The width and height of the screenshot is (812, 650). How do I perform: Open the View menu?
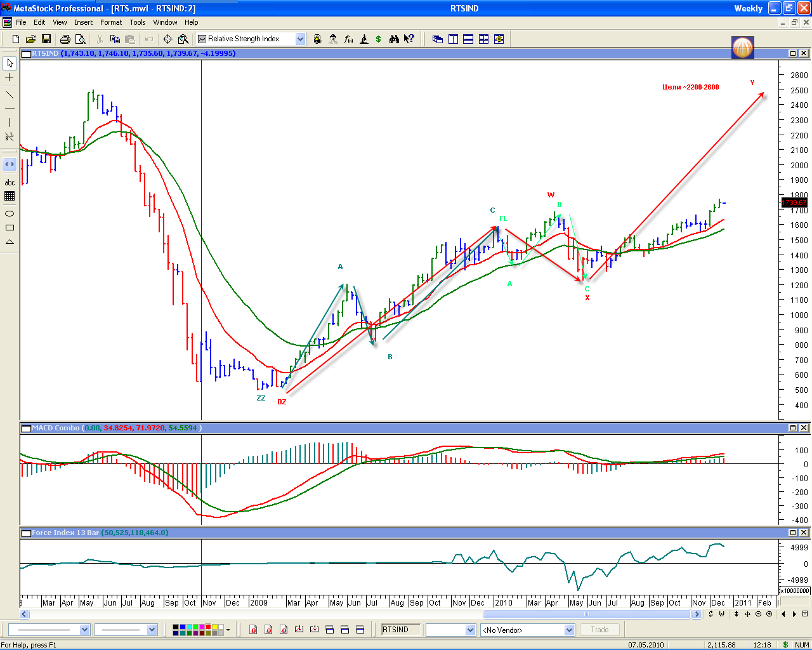[60, 22]
